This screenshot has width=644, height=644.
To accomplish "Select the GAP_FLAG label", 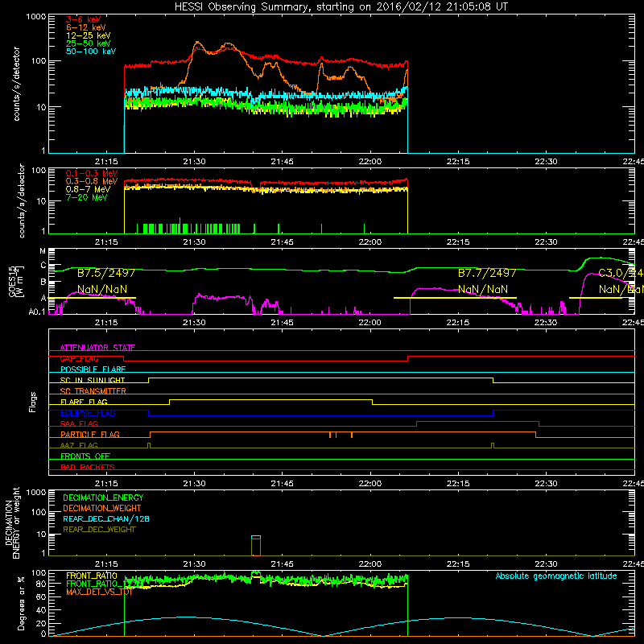I will point(79,358).
